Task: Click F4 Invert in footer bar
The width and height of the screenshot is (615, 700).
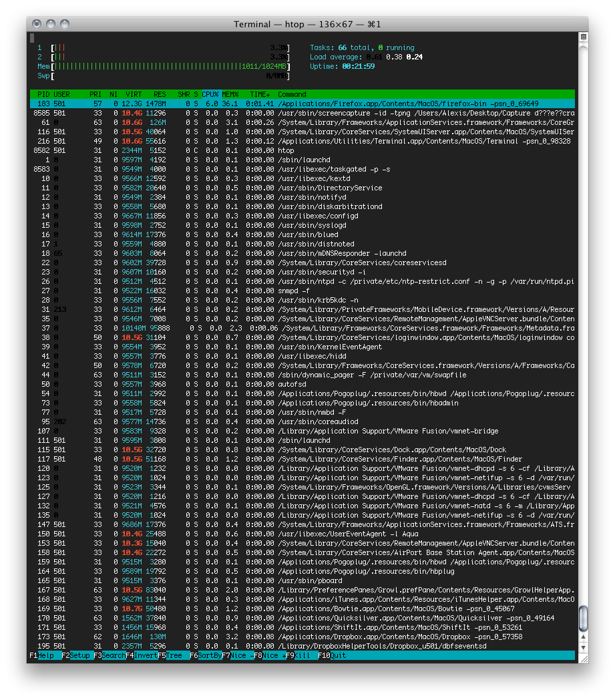Action: point(142,655)
